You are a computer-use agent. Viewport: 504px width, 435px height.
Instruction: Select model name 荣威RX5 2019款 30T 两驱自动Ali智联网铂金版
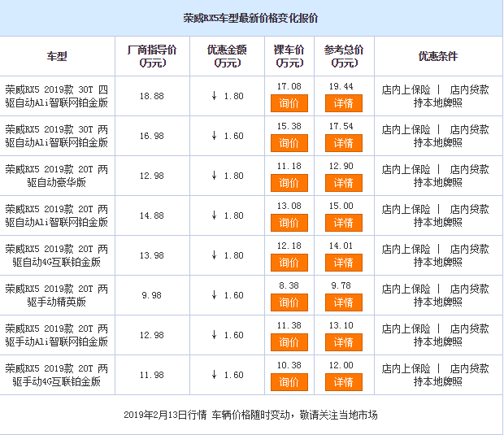(57, 136)
